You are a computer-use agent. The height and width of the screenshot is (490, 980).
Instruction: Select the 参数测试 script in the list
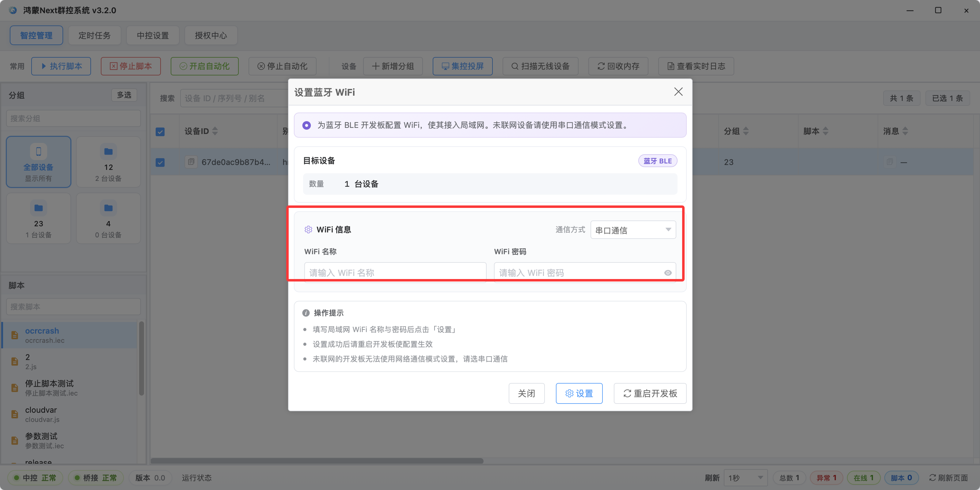point(70,441)
